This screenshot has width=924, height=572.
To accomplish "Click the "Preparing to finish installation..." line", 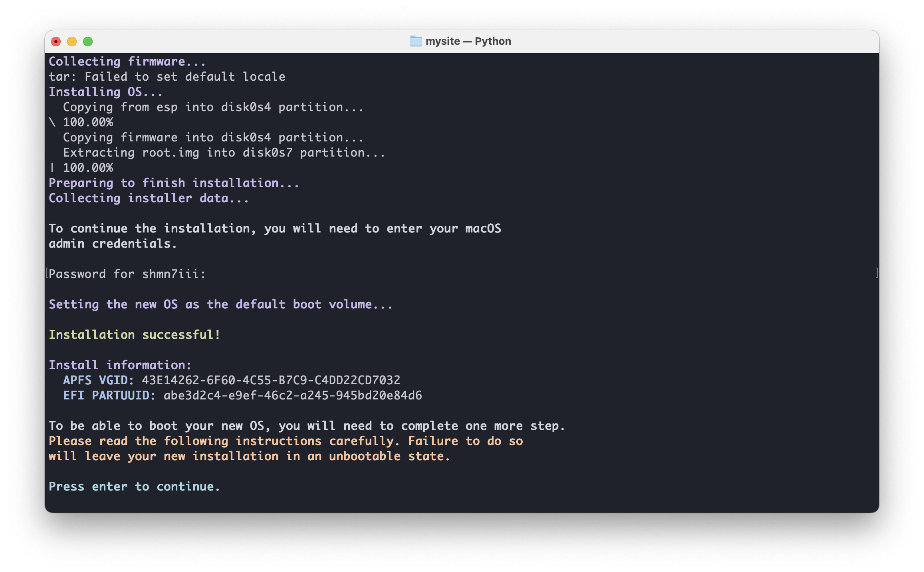I will [x=174, y=183].
